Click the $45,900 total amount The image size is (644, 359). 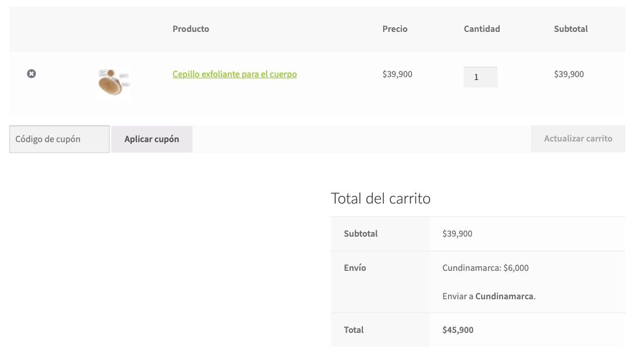coord(457,330)
